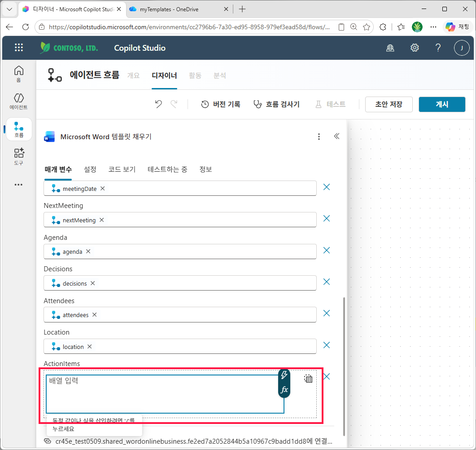
Task: Add this page to favorites star
Action: pyautogui.click(x=367, y=27)
